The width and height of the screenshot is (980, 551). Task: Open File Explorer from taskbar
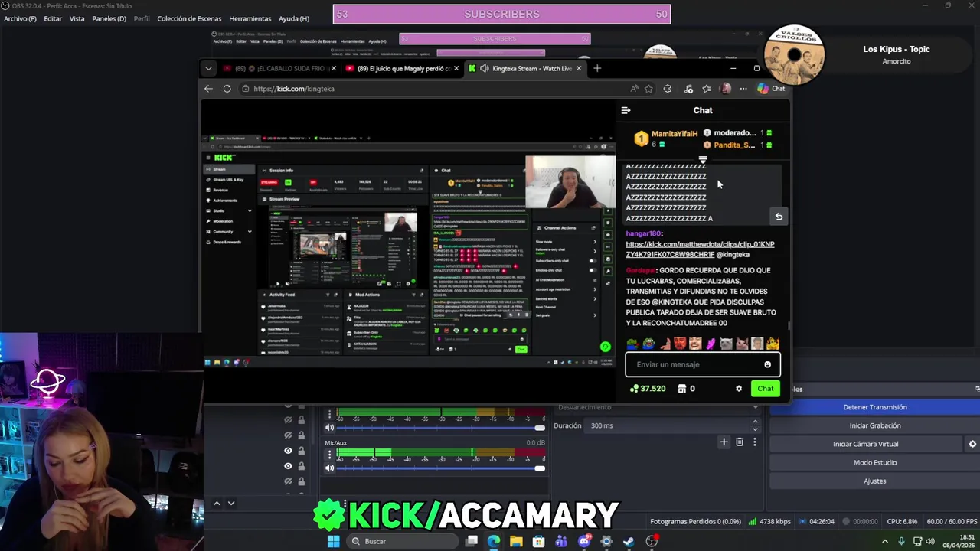(517, 541)
